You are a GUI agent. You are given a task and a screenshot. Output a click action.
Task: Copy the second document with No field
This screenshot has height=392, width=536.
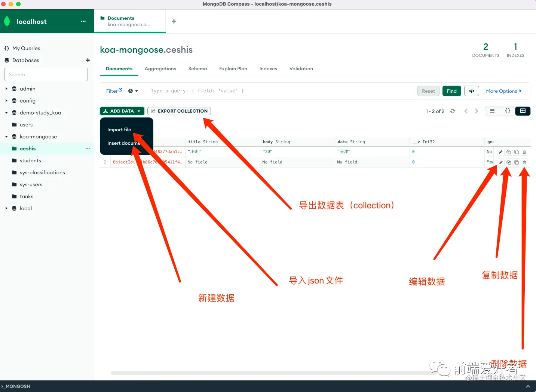pyautogui.click(x=509, y=162)
